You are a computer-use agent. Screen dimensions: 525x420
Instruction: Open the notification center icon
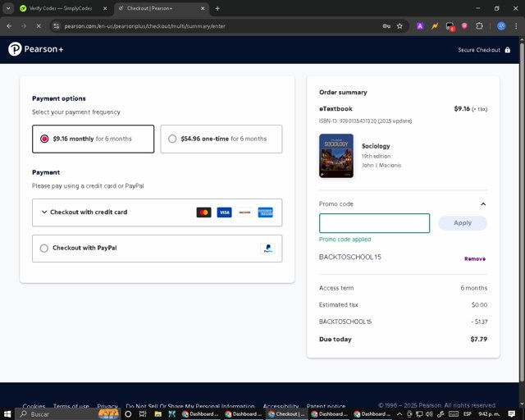click(512, 414)
